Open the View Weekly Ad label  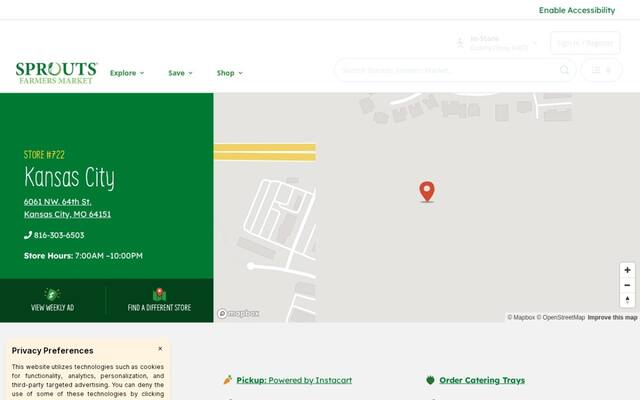(x=53, y=308)
